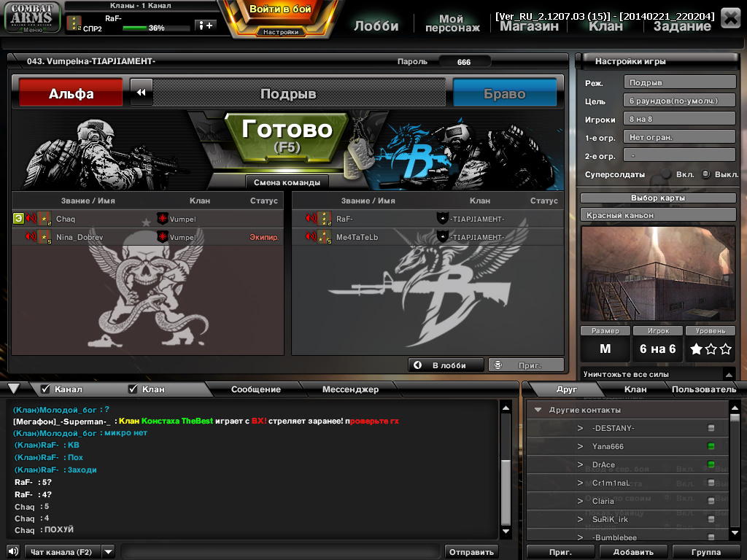Click rank icon next to СПР2
Screen dimensions: 747x560
(x=74, y=23)
